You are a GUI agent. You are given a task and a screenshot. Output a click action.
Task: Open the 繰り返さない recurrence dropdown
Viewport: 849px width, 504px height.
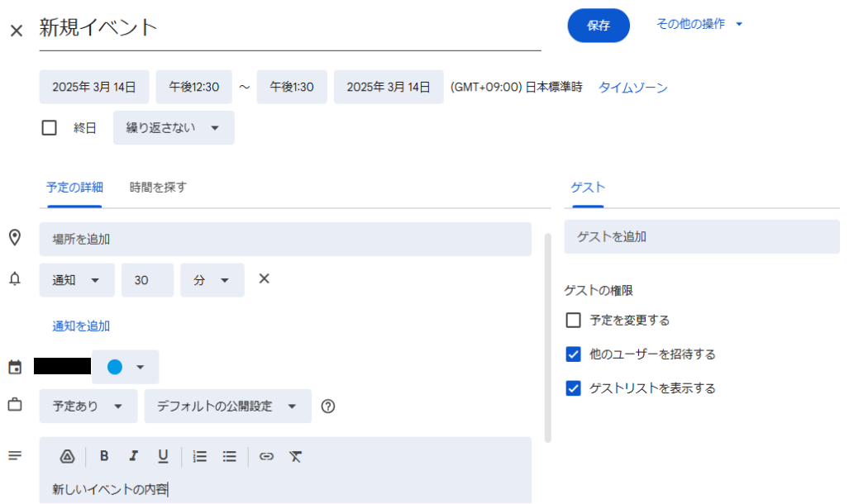[x=174, y=128]
